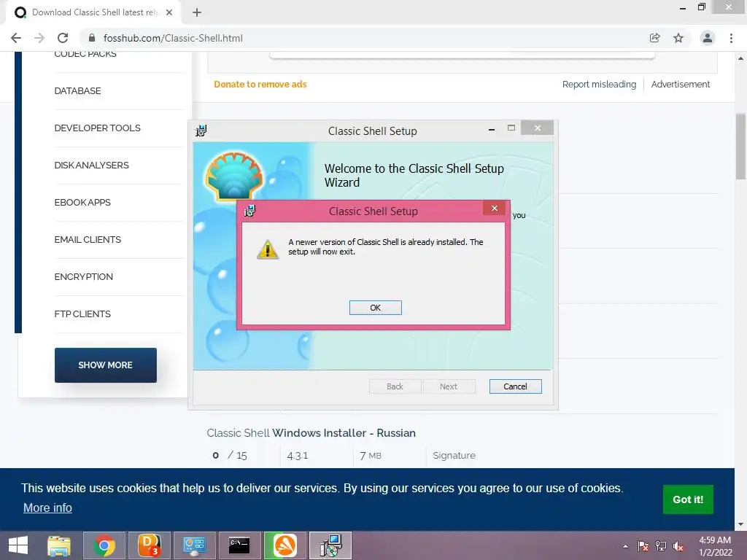Close the Download Classic Shell tab
This screenshot has height=560, width=747.
click(x=169, y=12)
